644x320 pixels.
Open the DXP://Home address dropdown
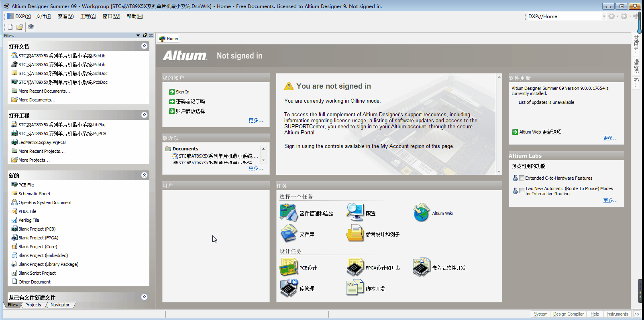click(x=604, y=16)
